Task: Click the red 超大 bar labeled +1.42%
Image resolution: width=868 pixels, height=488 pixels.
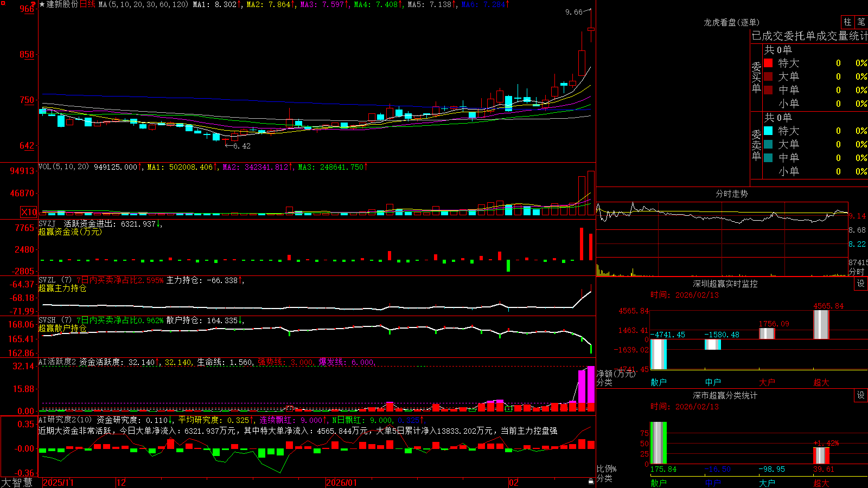Action: click(821, 455)
